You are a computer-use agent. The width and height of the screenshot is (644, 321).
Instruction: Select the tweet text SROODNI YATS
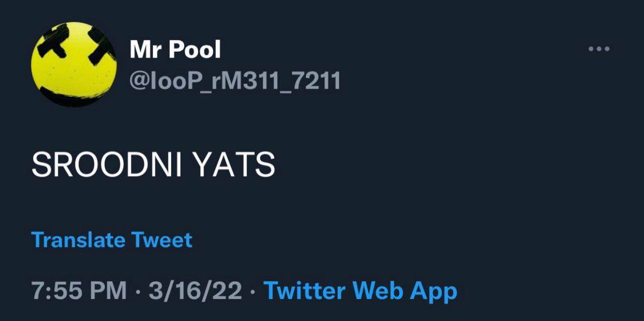click(153, 164)
